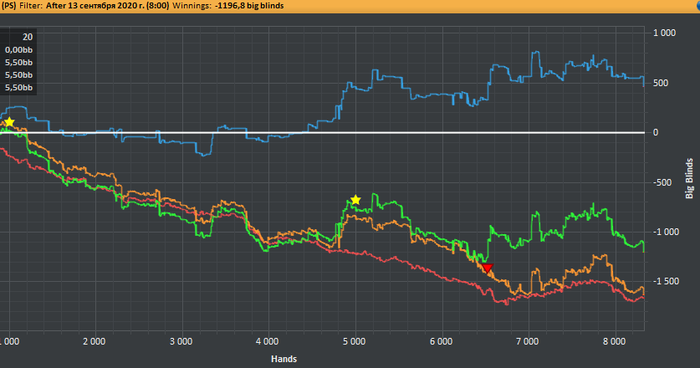Click the '20' value in the legend box
Screen dimensions: 700x368
coord(28,37)
